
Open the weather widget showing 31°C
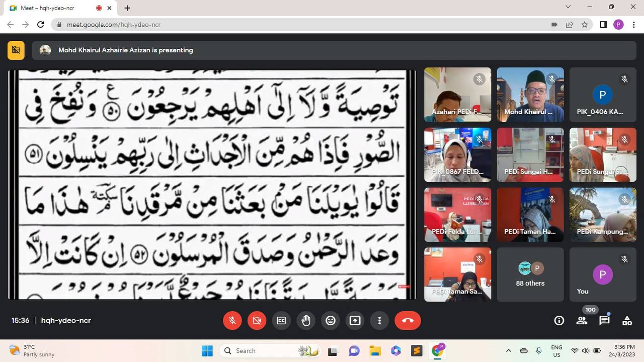pos(32,350)
